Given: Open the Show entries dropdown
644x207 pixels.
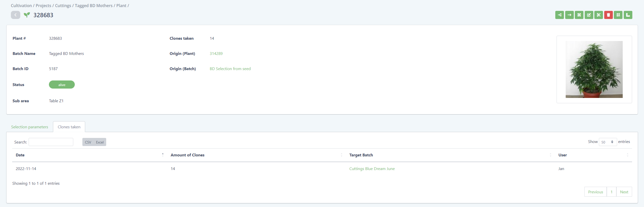Looking at the screenshot, I should tap(608, 142).
